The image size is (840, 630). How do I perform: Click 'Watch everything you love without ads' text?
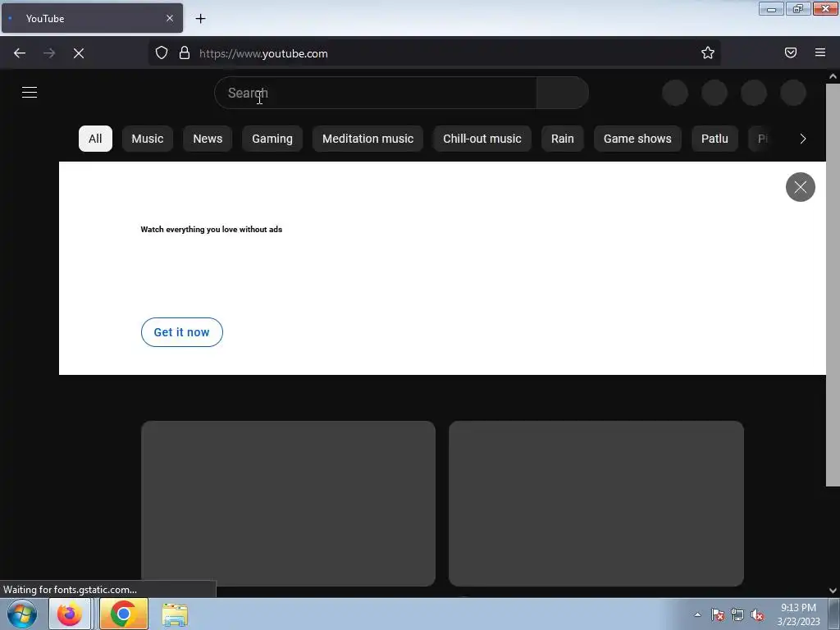click(x=211, y=230)
